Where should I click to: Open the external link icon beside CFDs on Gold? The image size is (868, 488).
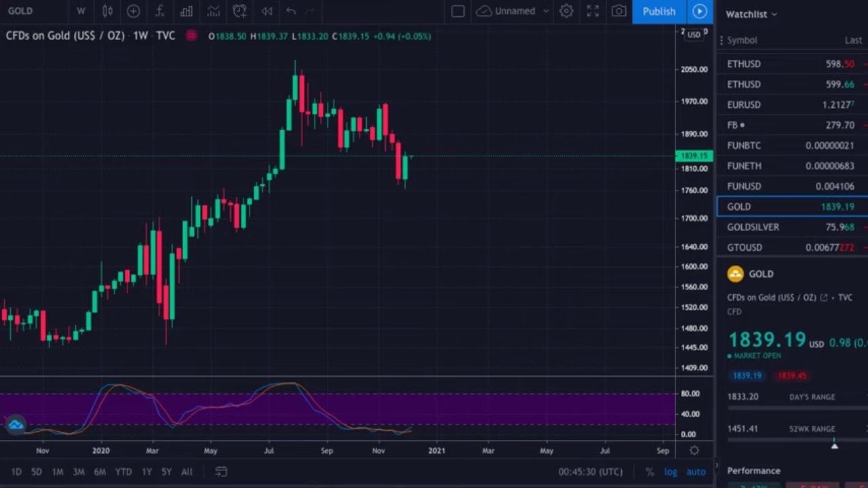(824, 298)
